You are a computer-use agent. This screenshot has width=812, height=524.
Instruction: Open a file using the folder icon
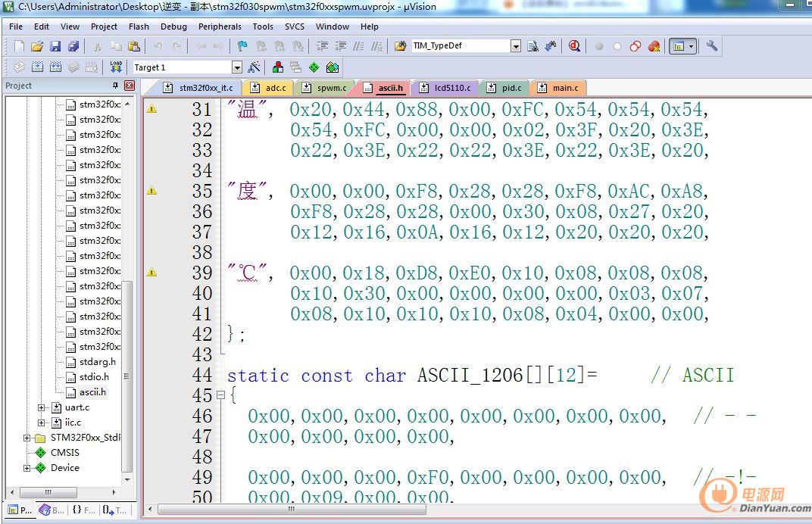point(37,46)
